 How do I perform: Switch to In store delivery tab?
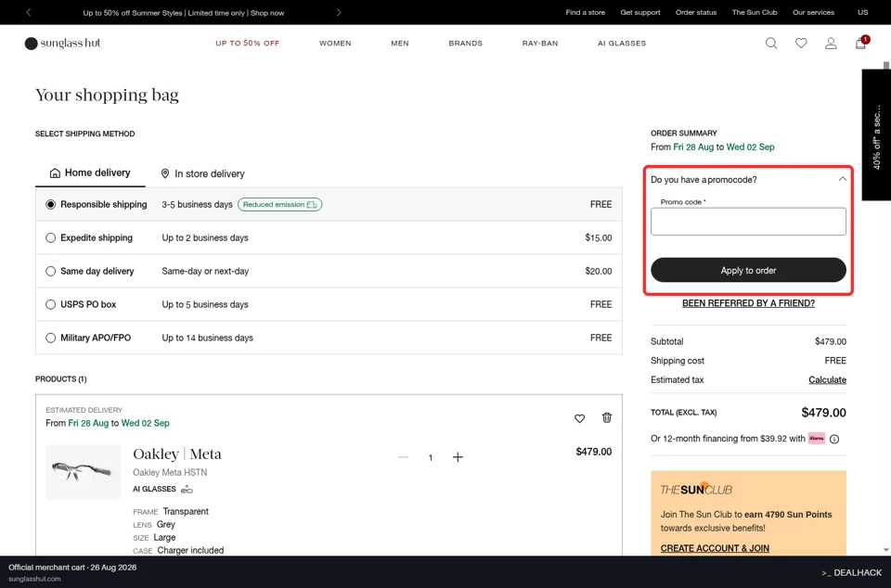203,173
